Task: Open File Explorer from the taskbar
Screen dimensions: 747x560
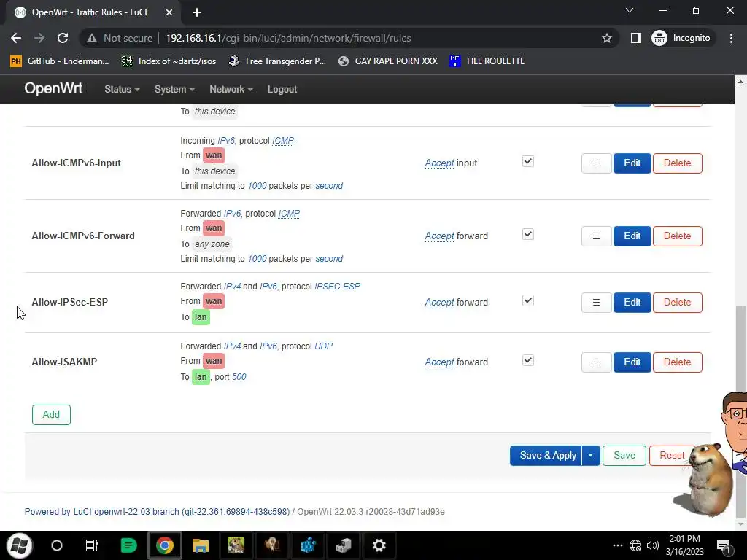Action: pyautogui.click(x=201, y=545)
